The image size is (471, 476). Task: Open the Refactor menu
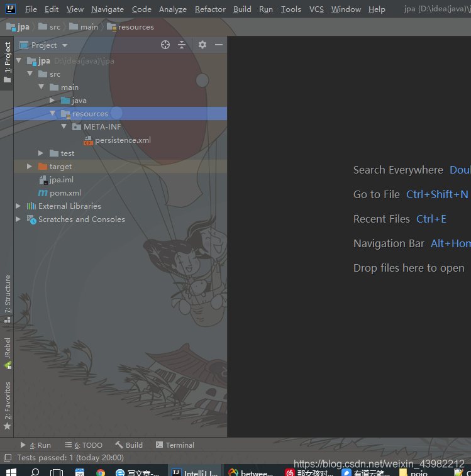tap(210, 9)
